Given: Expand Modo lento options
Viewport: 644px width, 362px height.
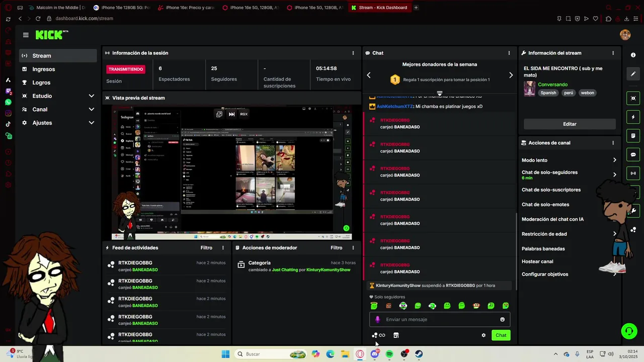Looking at the screenshot, I should click(614, 160).
